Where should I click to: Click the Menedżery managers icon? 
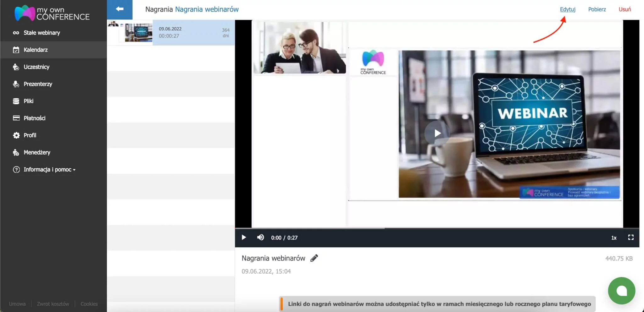(16, 152)
